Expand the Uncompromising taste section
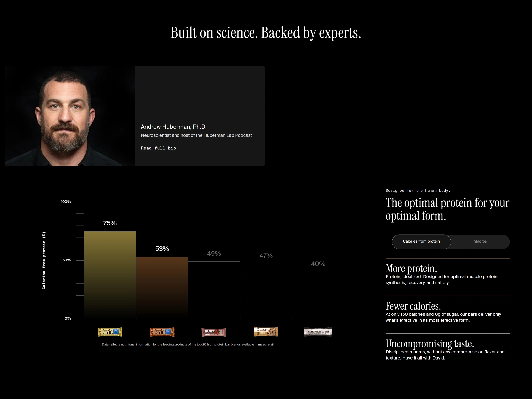Viewport: 532px width, 399px height. pos(430,344)
